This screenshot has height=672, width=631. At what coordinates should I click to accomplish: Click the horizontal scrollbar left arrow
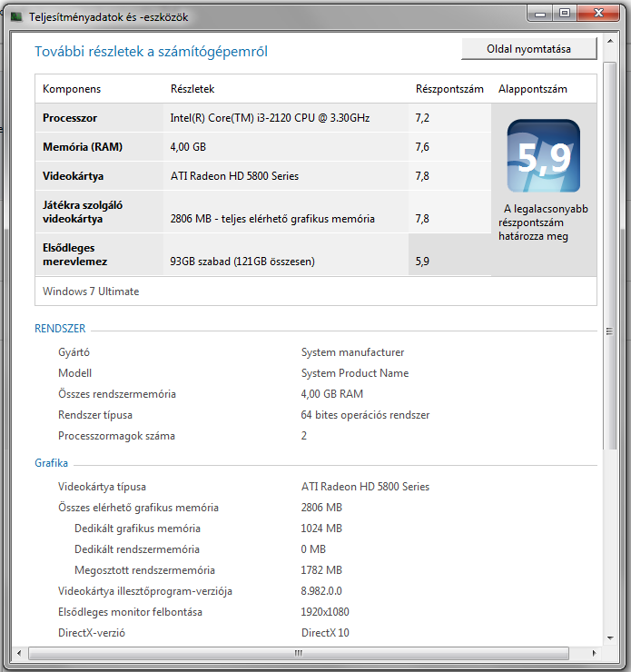coord(19,653)
